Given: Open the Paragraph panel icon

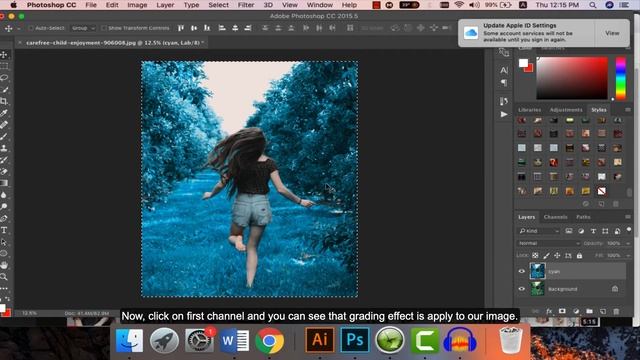Looking at the screenshot, I should click(504, 83).
